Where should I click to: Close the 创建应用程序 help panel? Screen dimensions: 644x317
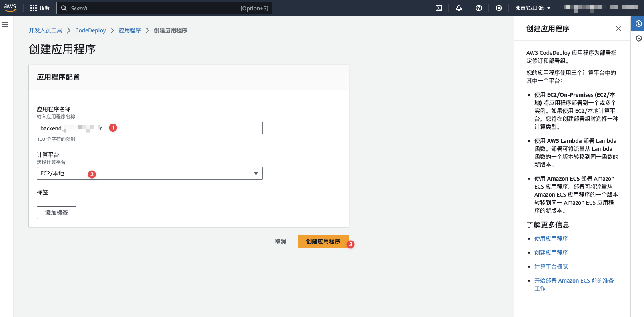618,28
